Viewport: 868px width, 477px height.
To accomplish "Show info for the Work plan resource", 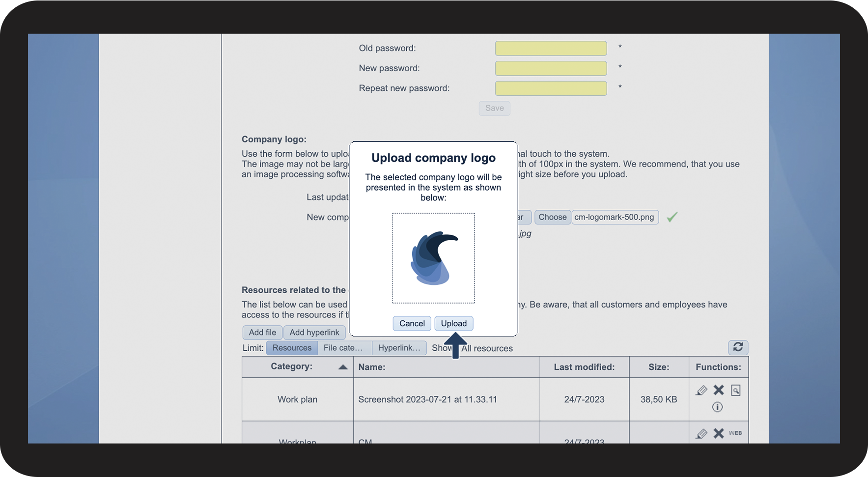I will pos(717,407).
